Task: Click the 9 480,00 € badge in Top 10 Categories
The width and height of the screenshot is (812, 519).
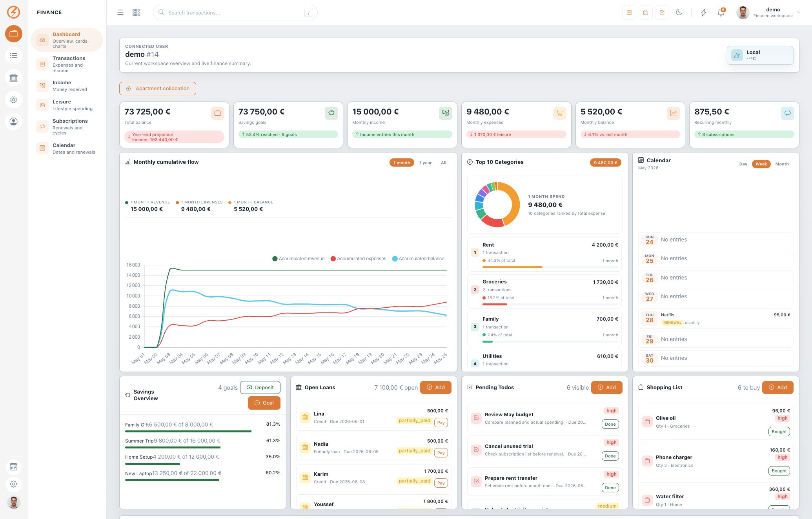Action: point(605,163)
